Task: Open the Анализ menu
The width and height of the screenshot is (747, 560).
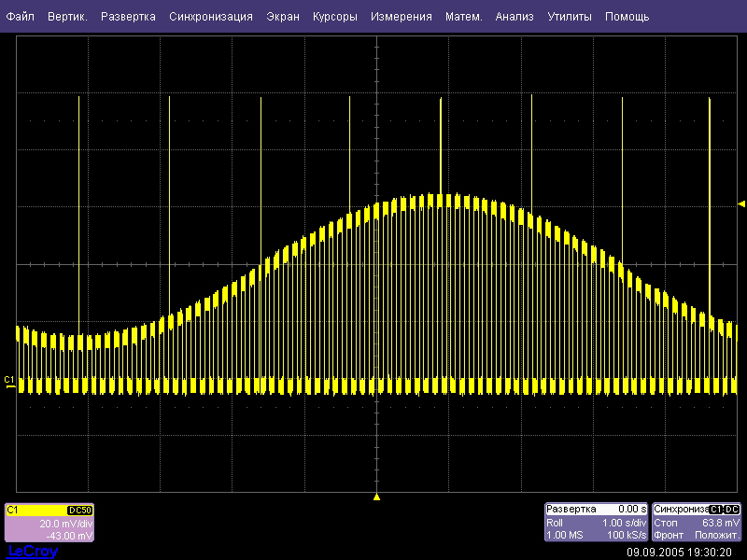Action: tap(514, 17)
